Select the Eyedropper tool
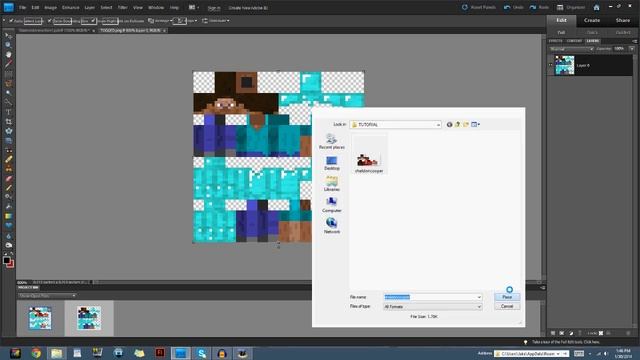The image size is (640, 360). [x=8, y=64]
